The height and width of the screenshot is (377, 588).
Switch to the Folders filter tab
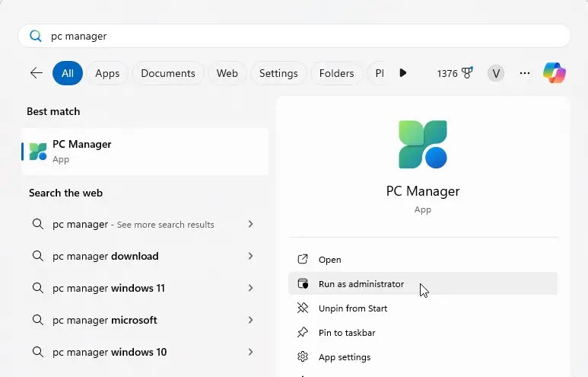pyautogui.click(x=336, y=73)
